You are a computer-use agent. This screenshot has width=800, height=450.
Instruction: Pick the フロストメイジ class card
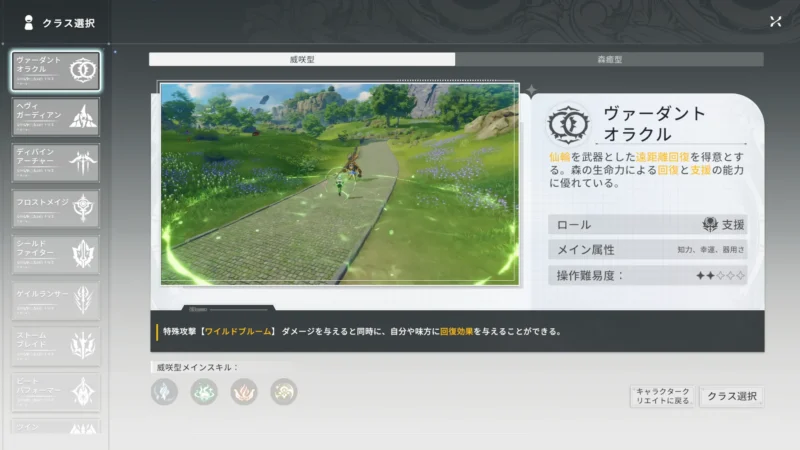[56, 209]
